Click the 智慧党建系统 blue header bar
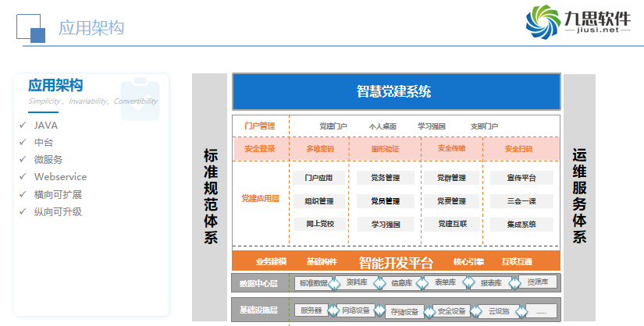Screen dimensions: 644x326 coord(396,92)
